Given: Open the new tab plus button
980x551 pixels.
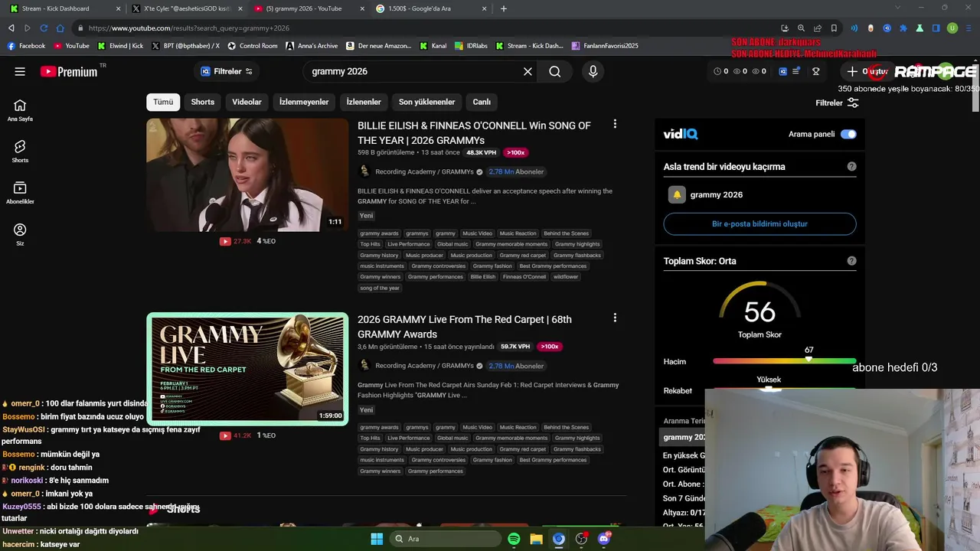Looking at the screenshot, I should pos(503,8).
